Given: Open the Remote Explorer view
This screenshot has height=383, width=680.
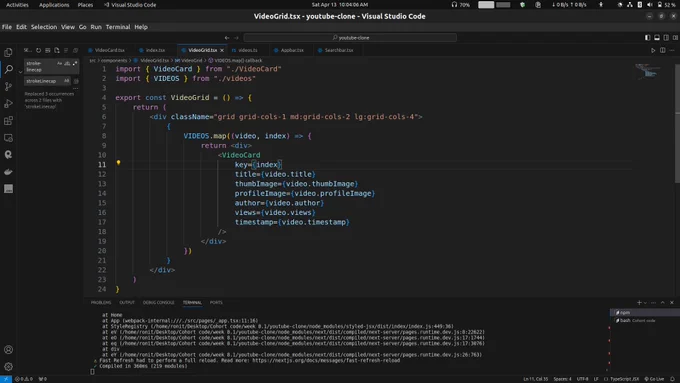Looking at the screenshot, I should 8,138.
